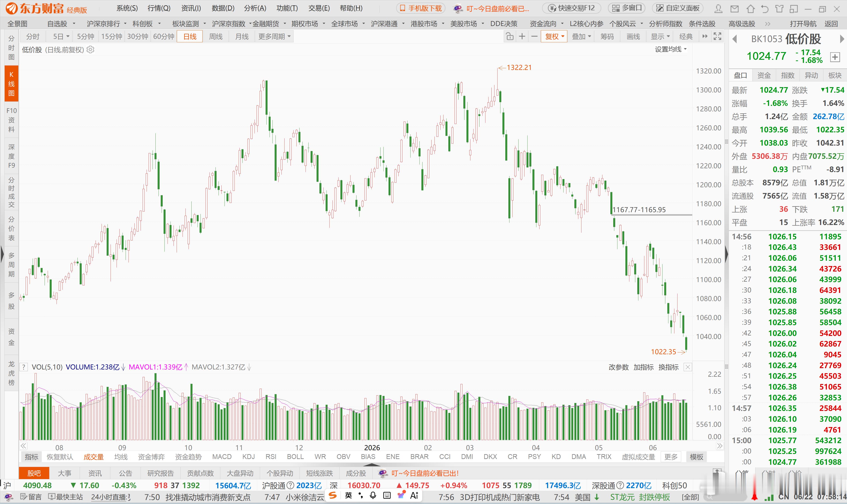Screen dimensions: 847x504
Task: Close the volume indicator panel
Action: [x=688, y=367]
